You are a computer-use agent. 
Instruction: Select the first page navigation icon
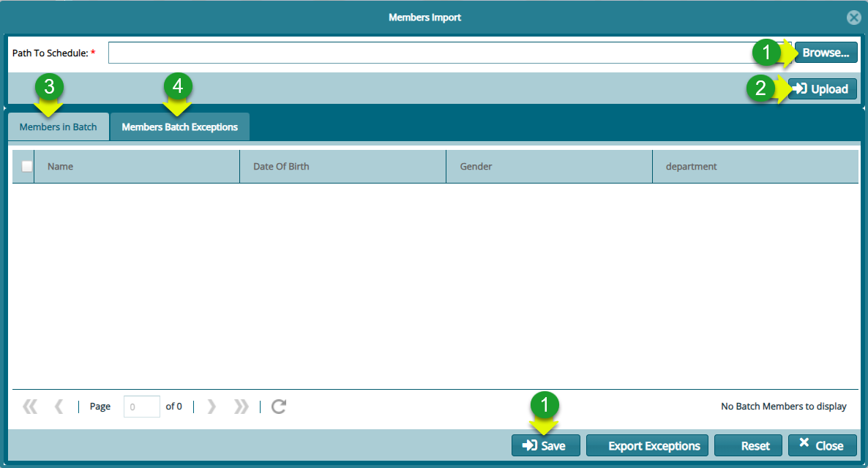pos(30,406)
